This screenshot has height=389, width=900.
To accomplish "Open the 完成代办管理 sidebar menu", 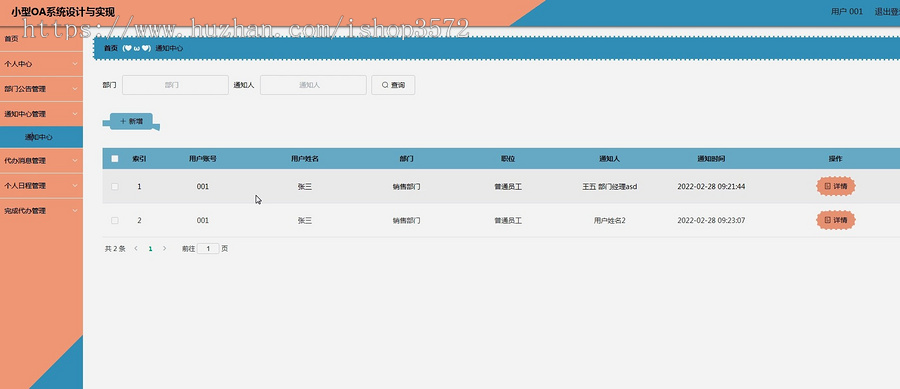I will 41,211.
